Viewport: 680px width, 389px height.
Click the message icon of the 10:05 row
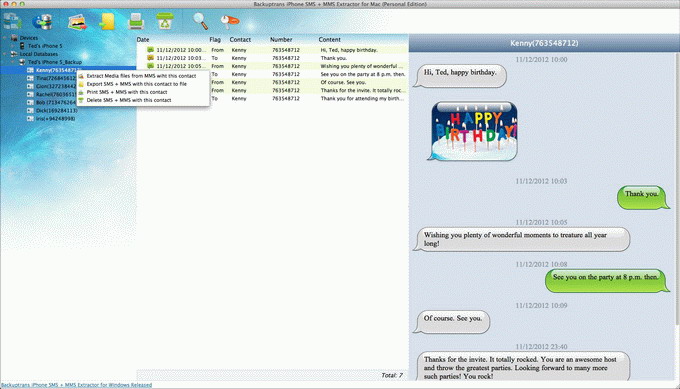150,66
